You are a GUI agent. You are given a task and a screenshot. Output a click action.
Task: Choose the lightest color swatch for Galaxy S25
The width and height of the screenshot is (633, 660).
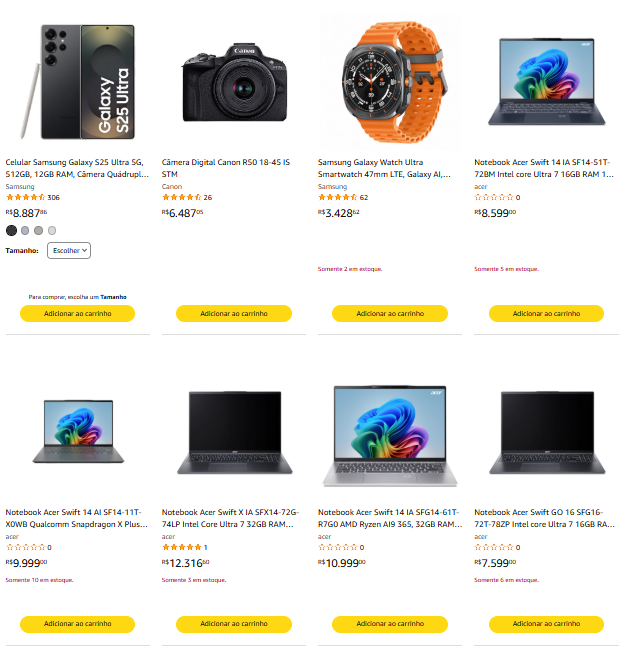(x=52, y=230)
